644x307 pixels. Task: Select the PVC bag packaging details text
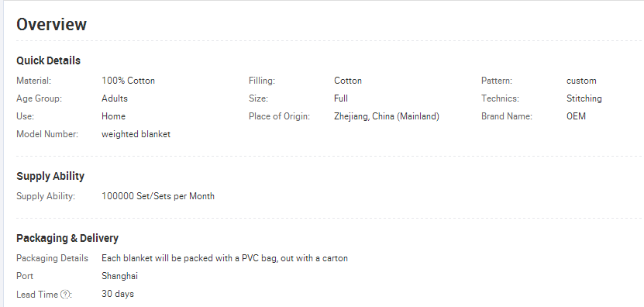point(225,258)
